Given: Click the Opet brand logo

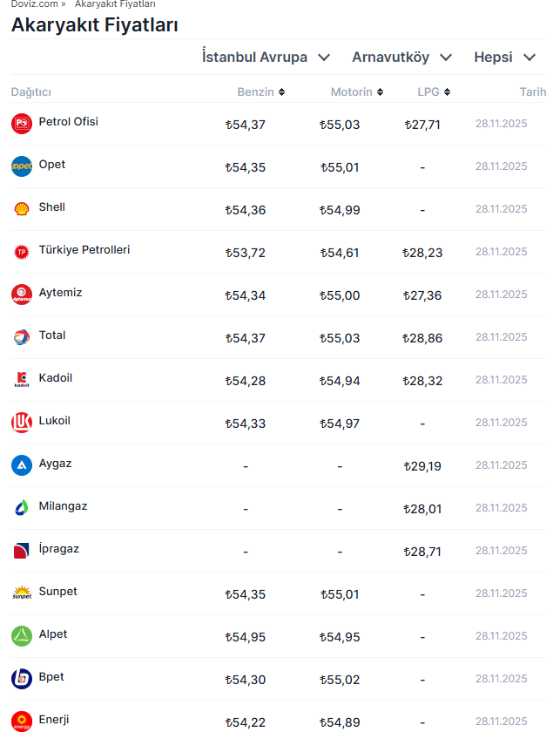Looking at the screenshot, I should 22,166.
